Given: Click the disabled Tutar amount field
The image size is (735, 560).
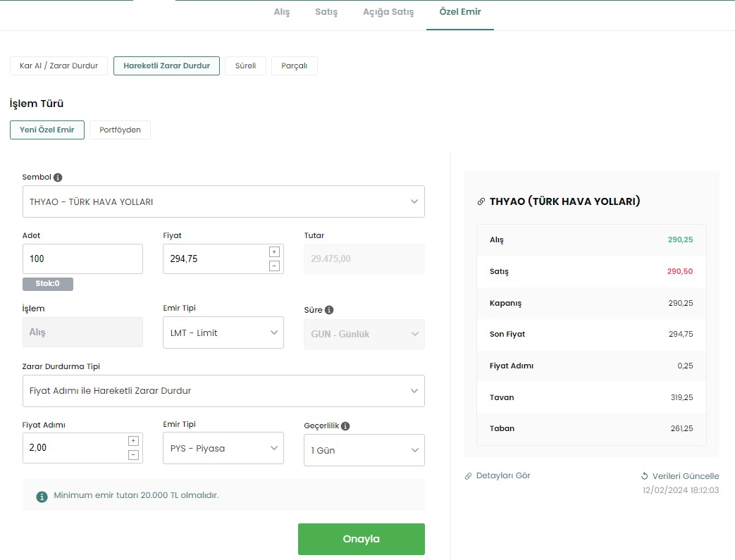Looking at the screenshot, I should [x=364, y=259].
